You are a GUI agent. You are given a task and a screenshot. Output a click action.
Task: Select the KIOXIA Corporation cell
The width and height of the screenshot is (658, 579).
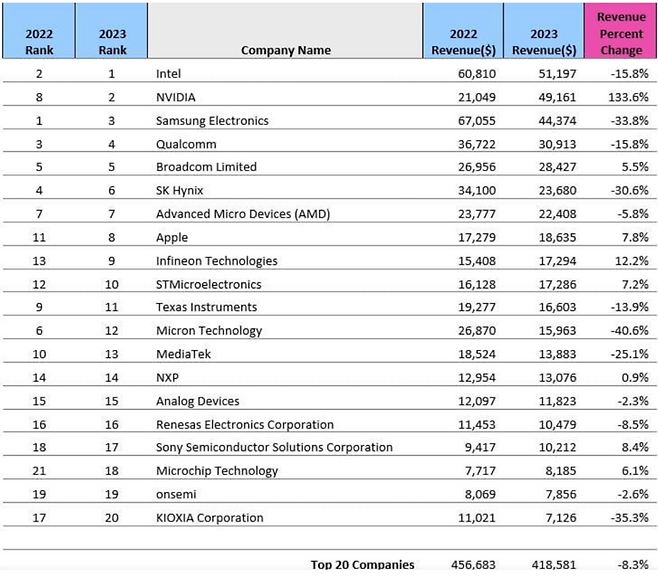coord(210,518)
